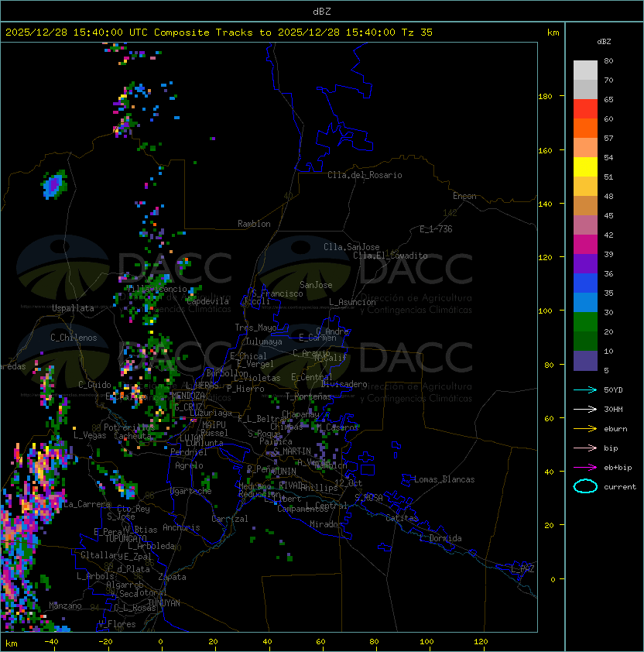This screenshot has width=644, height=652.
Task: Click the magenta eb+bip arrow in legend
Action: click(x=585, y=468)
